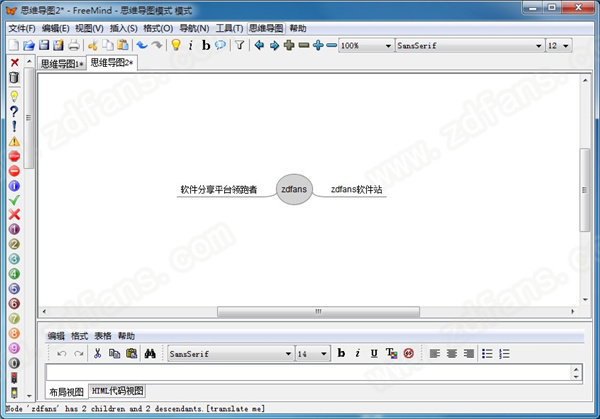
Task: Open the main toolbar SansSerif font dropdown
Action: [470, 46]
